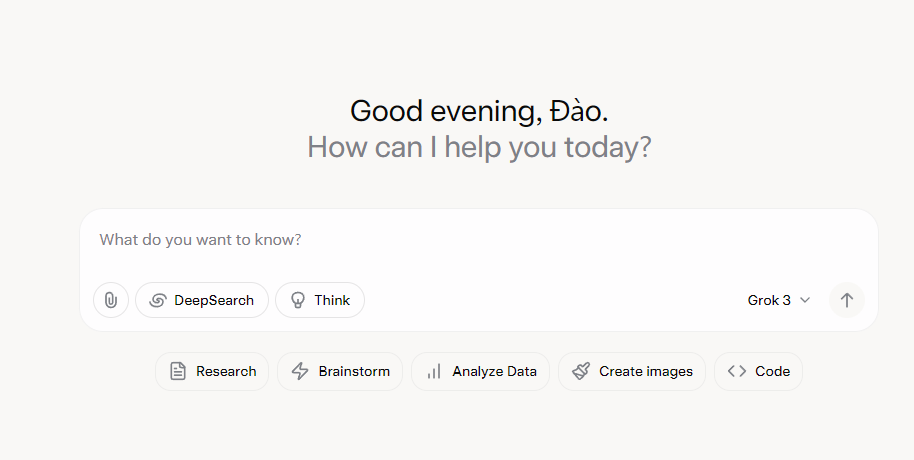The width and height of the screenshot is (914, 460).
Task: Choose the Code label text
Action: point(772,371)
